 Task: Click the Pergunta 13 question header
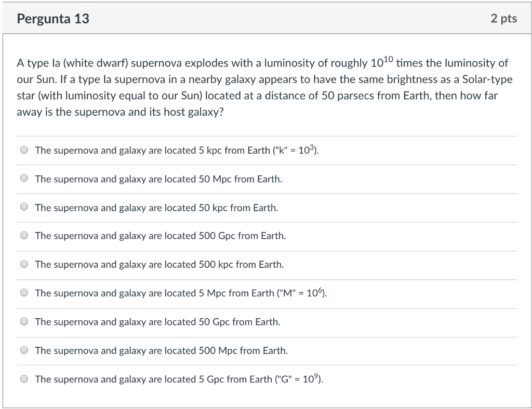(x=53, y=19)
